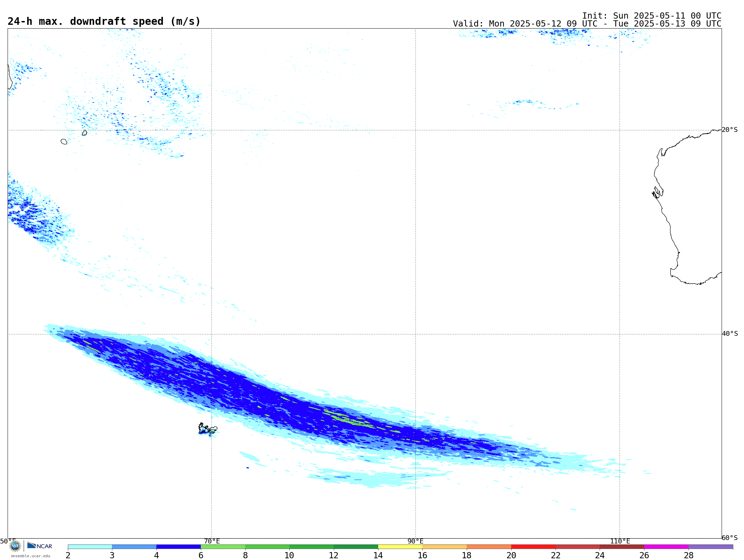Select the purple swatch above 28 m/s
The height and width of the screenshot is (560, 744).
click(x=711, y=547)
